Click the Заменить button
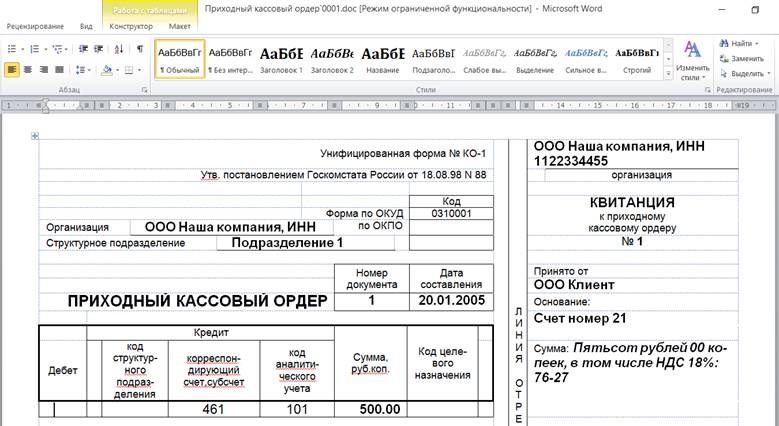Image resolution: width=779 pixels, height=426 pixels. click(741, 59)
